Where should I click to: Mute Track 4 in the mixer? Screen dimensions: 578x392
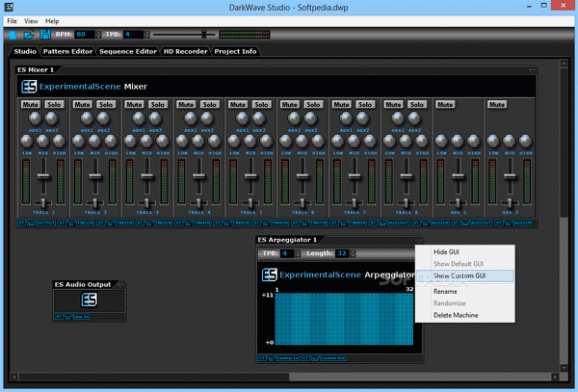pyautogui.click(x=186, y=105)
